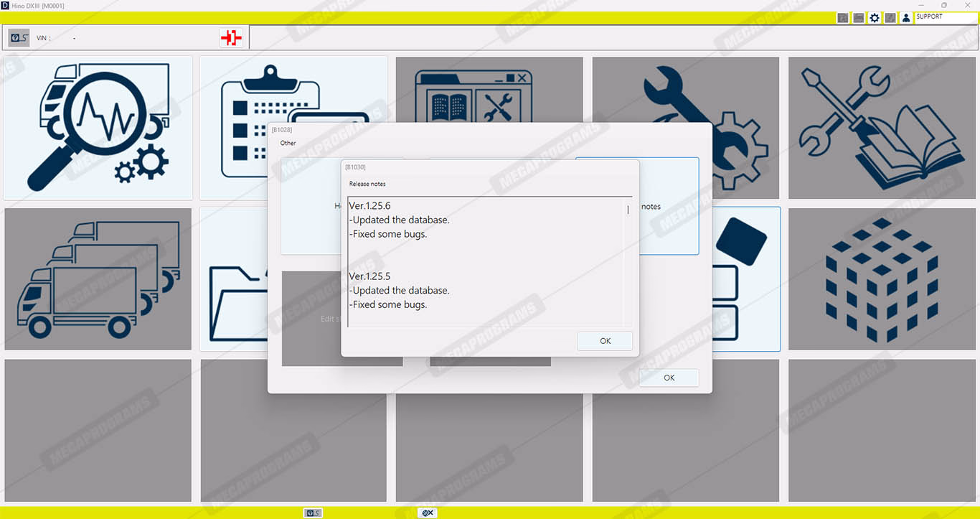Screen dimensions: 980x519
Task: Click '-Updated the database.' under Ver.1.25.5
Action: (400, 290)
